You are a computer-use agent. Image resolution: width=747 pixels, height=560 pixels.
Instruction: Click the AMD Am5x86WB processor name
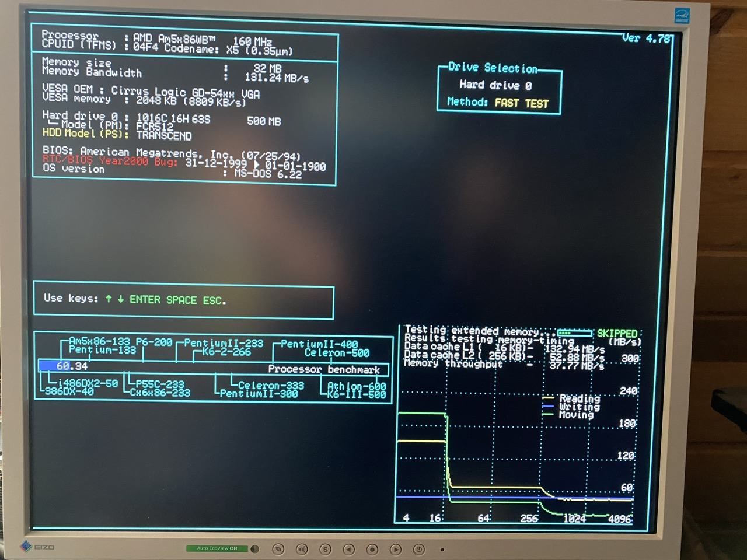[x=174, y=38]
